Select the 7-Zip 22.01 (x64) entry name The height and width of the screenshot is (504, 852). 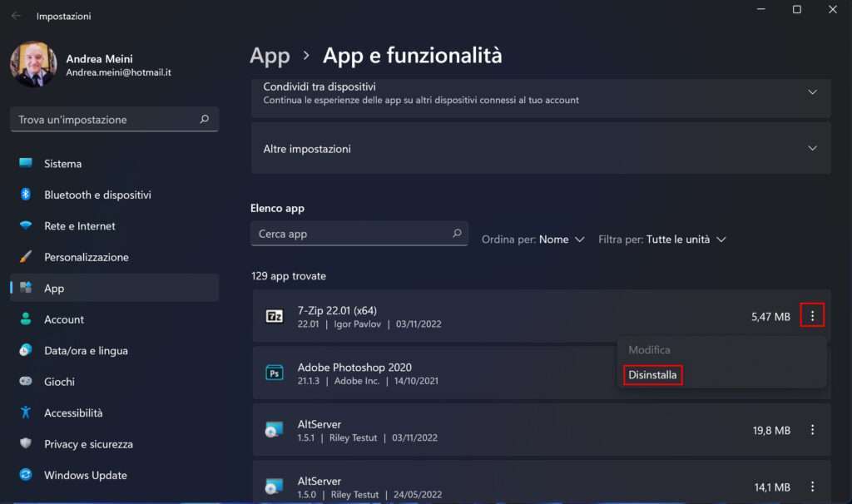[x=337, y=311]
